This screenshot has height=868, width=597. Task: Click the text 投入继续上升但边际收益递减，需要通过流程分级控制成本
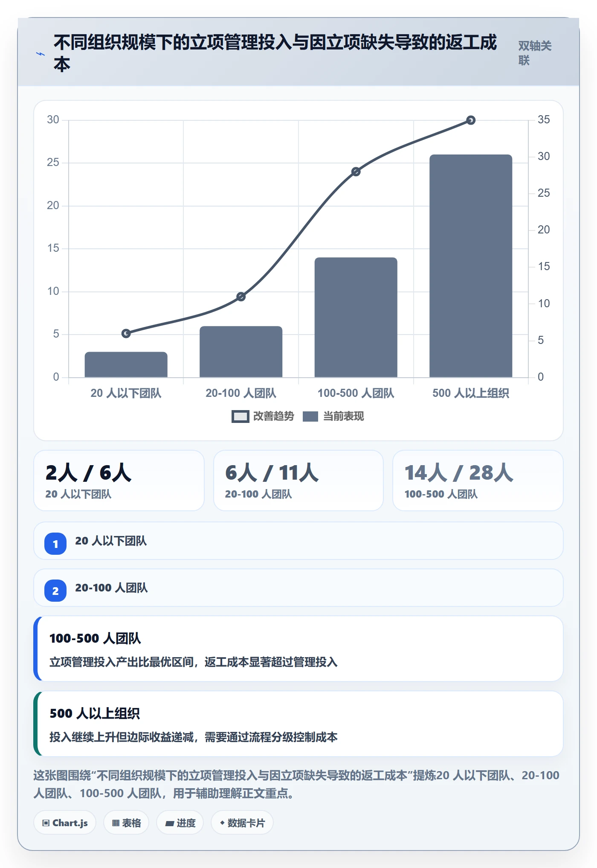[194, 737]
